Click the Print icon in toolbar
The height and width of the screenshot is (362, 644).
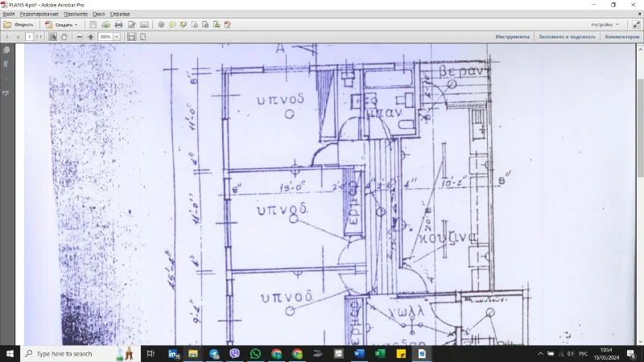(x=118, y=25)
